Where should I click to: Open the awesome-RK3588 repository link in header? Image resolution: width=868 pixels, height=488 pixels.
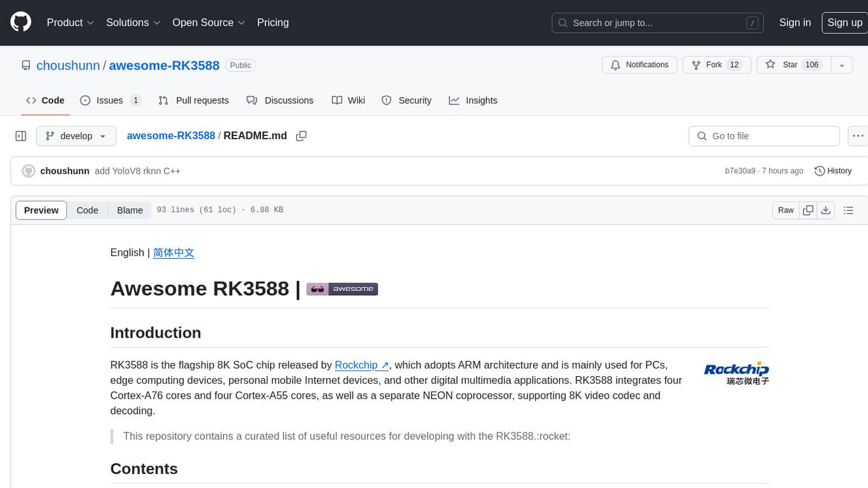(x=164, y=65)
